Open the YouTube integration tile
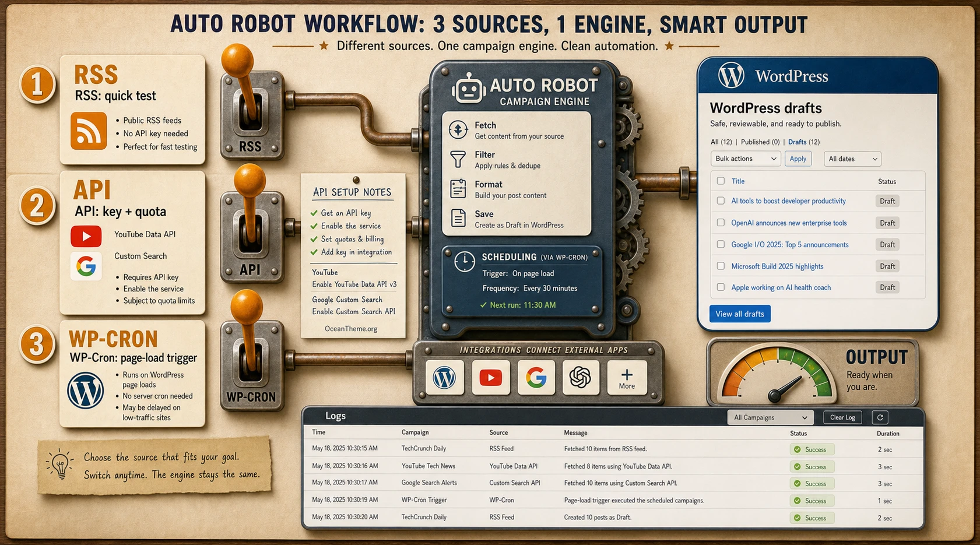The width and height of the screenshot is (980, 545). pos(491,378)
